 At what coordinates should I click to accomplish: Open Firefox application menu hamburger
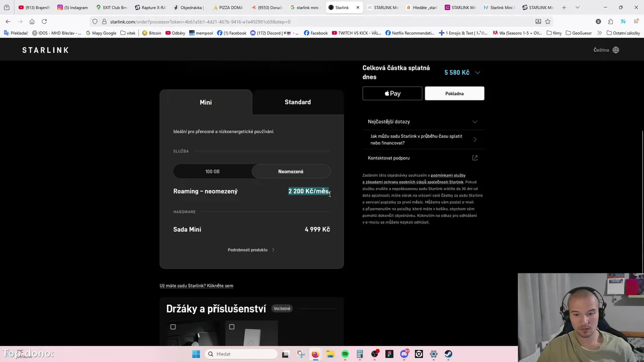[x=635, y=22]
